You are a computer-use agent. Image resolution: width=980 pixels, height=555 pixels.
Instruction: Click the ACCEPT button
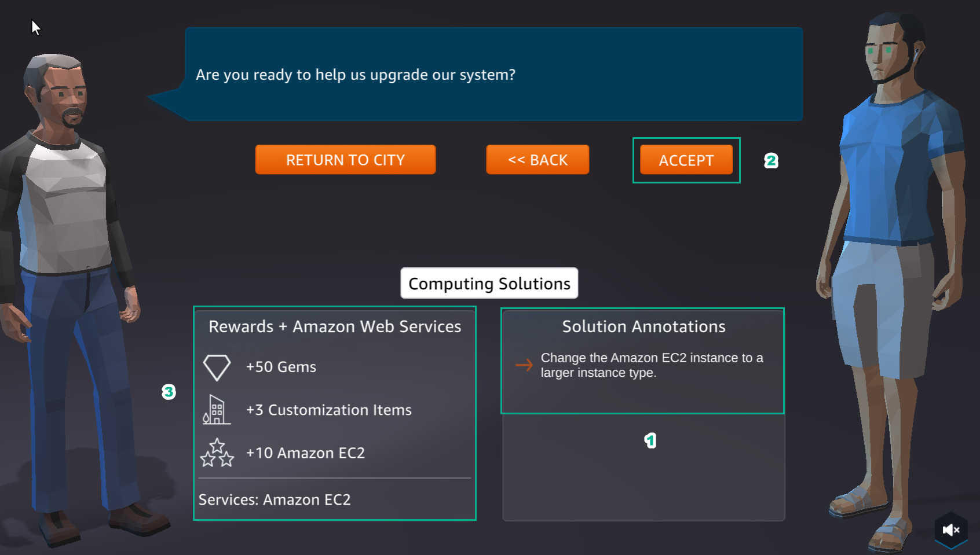click(686, 160)
